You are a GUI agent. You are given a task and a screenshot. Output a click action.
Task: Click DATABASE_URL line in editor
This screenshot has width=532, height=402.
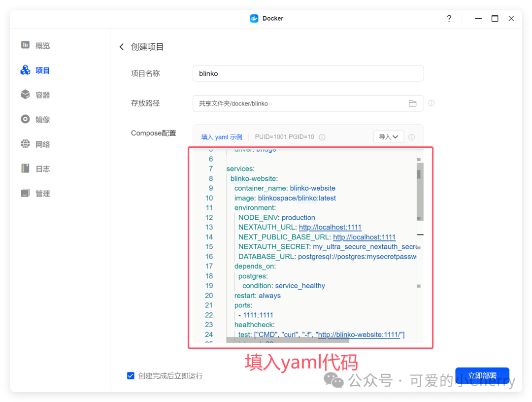[x=328, y=257]
